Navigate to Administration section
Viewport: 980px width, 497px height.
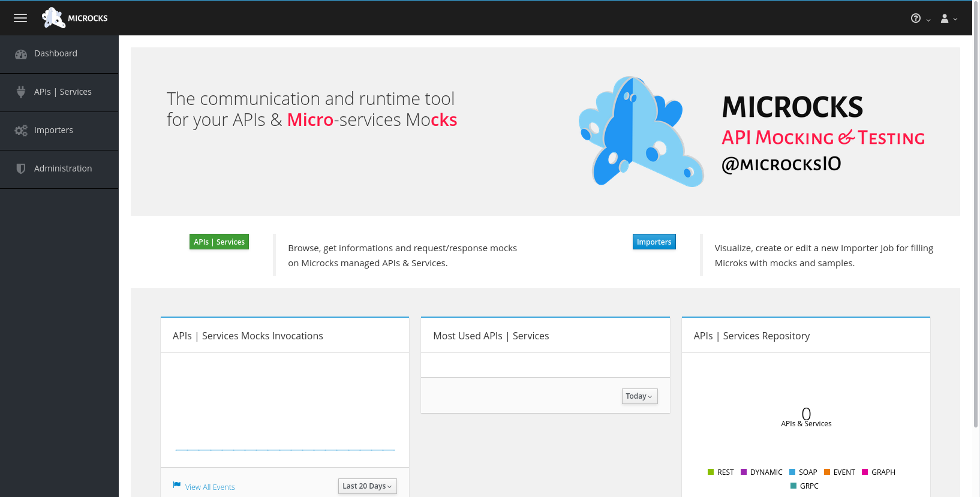click(x=59, y=169)
